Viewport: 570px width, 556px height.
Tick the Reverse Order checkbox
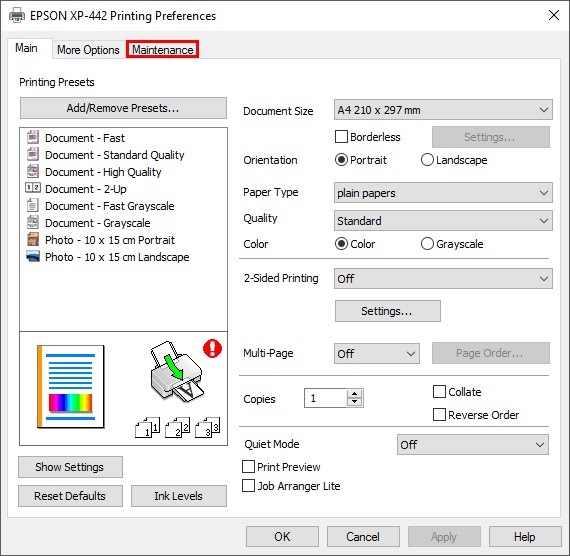[439, 415]
